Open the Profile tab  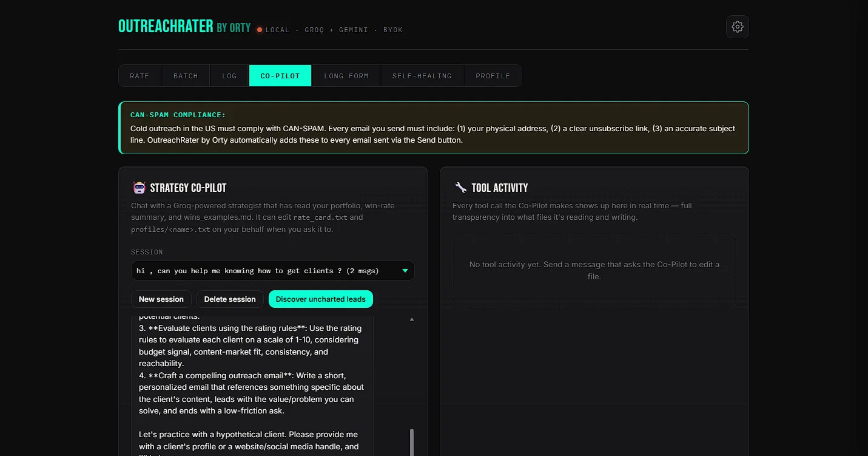click(x=493, y=76)
